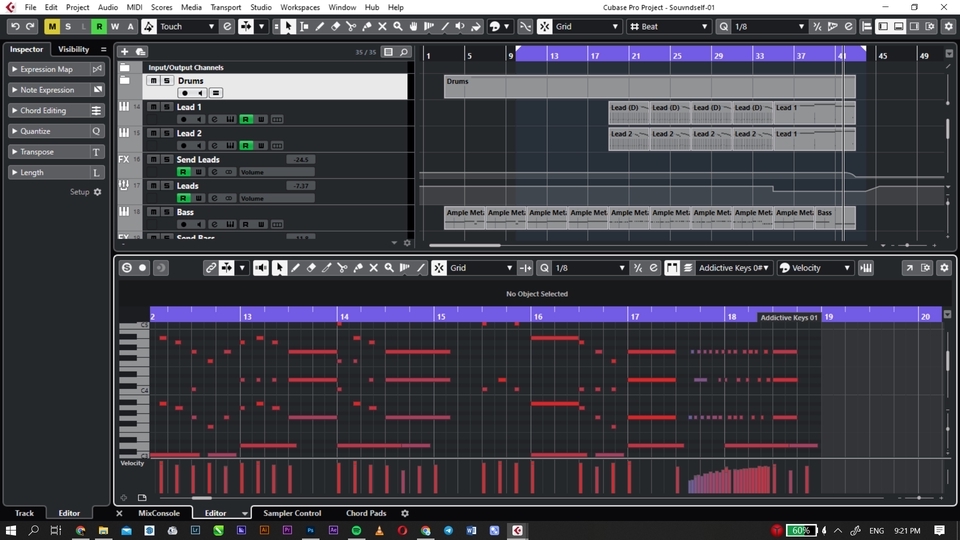This screenshot has height=540, width=960.
Task: Open the Project menu
Action: tap(77, 7)
